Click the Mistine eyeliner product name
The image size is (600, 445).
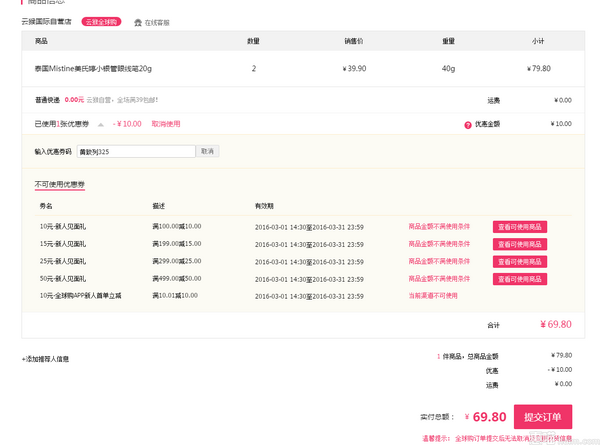93,68
